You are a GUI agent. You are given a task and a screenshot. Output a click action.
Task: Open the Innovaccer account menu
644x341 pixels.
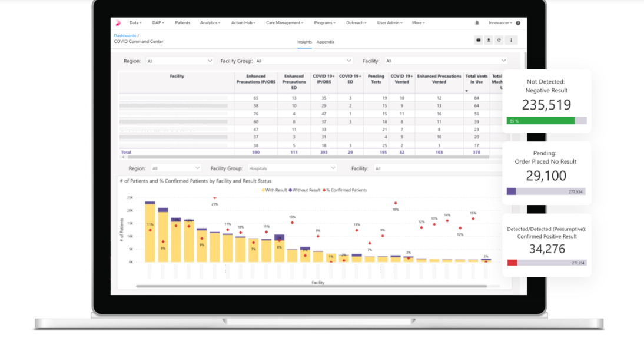point(500,23)
